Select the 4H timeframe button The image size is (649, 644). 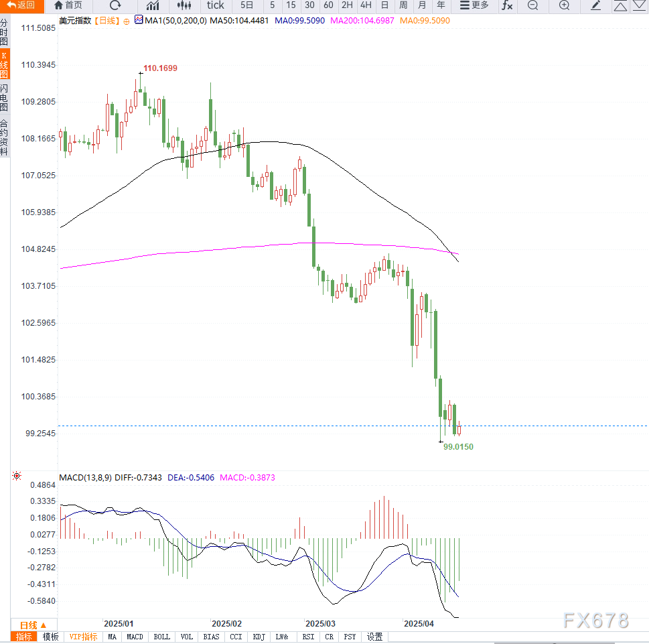[x=366, y=5]
